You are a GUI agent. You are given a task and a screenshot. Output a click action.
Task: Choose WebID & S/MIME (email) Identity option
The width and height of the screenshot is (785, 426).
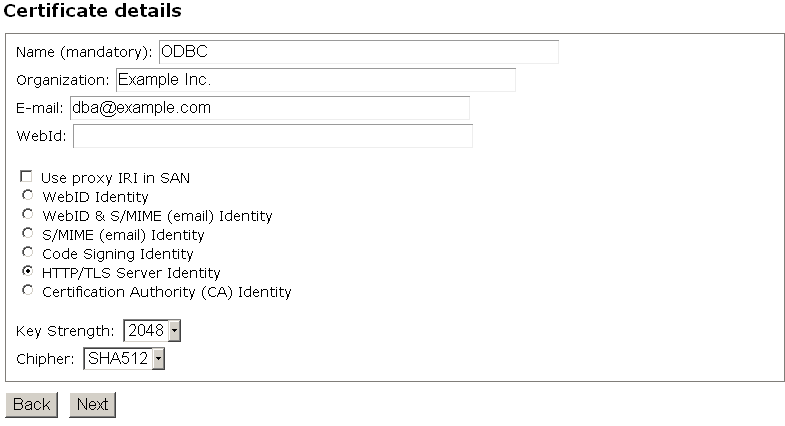(x=27, y=215)
